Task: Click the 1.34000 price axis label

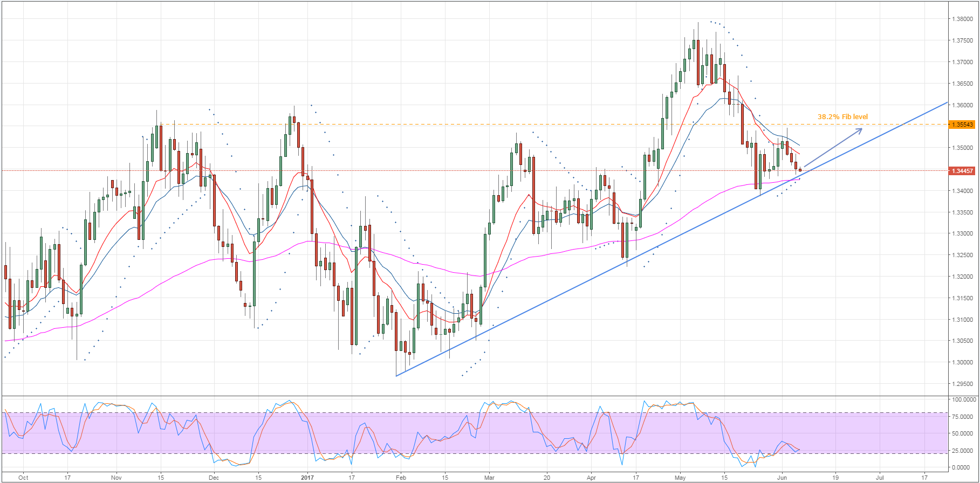Action: (963, 191)
